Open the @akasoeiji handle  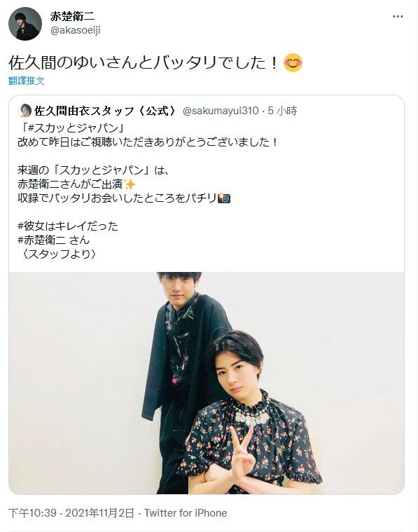pos(75,30)
